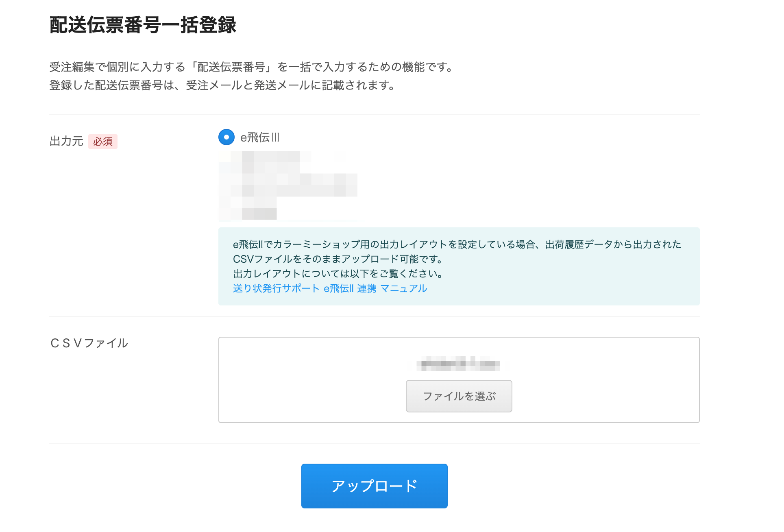784x532 pixels.
Task: Click the 出力元 field label
Action: click(x=66, y=142)
